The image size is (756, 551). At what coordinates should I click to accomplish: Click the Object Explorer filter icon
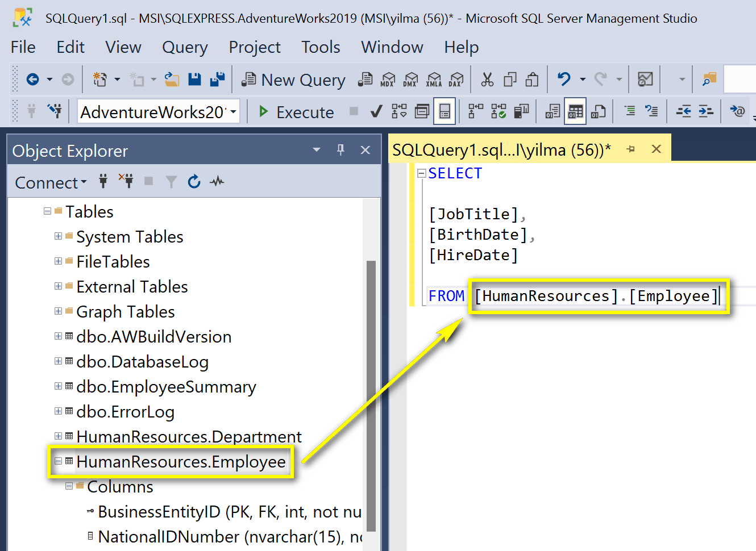click(x=171, y=182)
